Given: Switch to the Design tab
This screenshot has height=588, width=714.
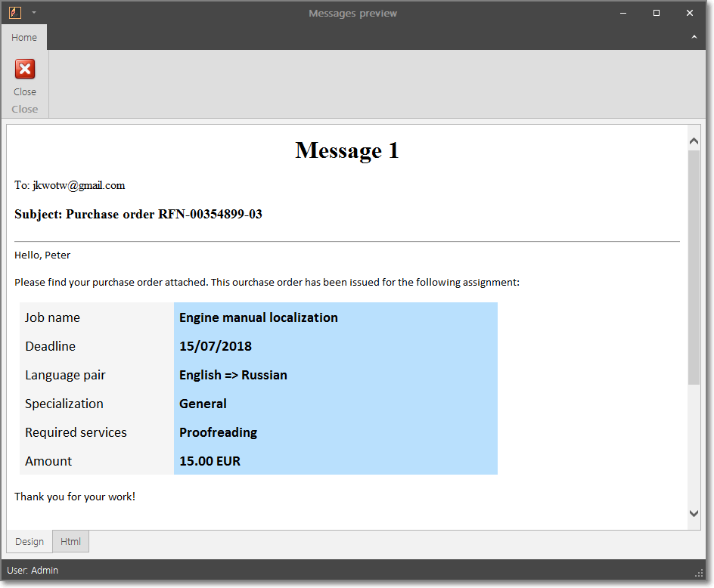Looking at the screenshot, I should pos(29,542).
